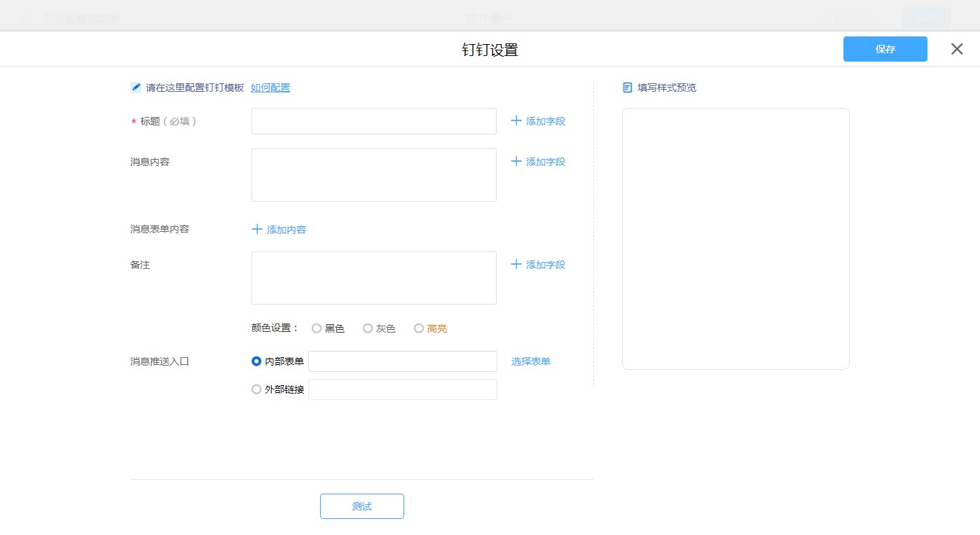The width and height of the screenshot is (980, 535).
Task: Close the 钉钉设置 dialog with X icon
Action: point(957,49)
